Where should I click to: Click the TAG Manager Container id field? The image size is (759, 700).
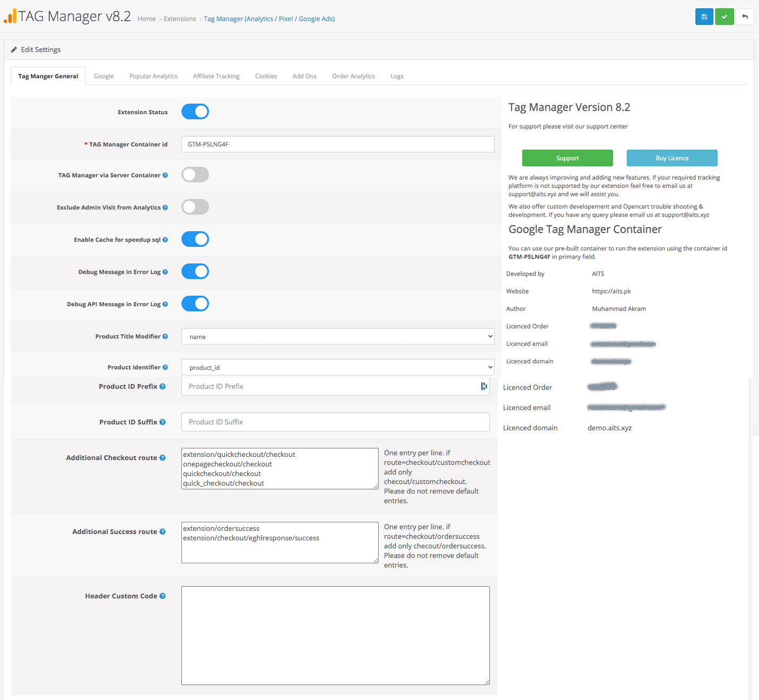coord(338,144)
